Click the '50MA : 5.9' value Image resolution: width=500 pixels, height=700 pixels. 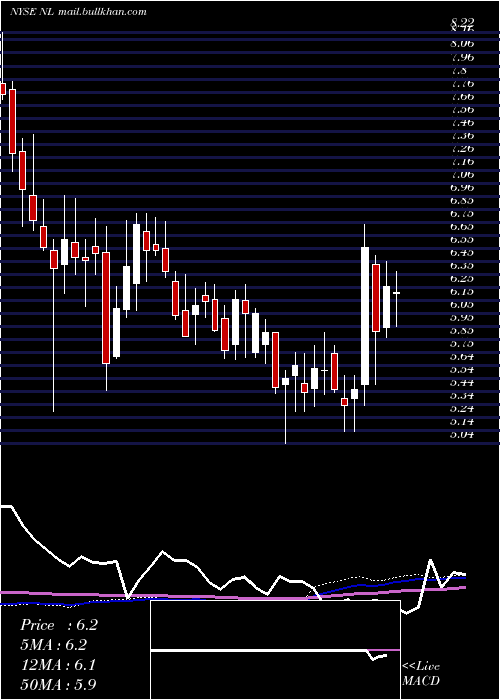pyautogui.click(x=58, y=684)
